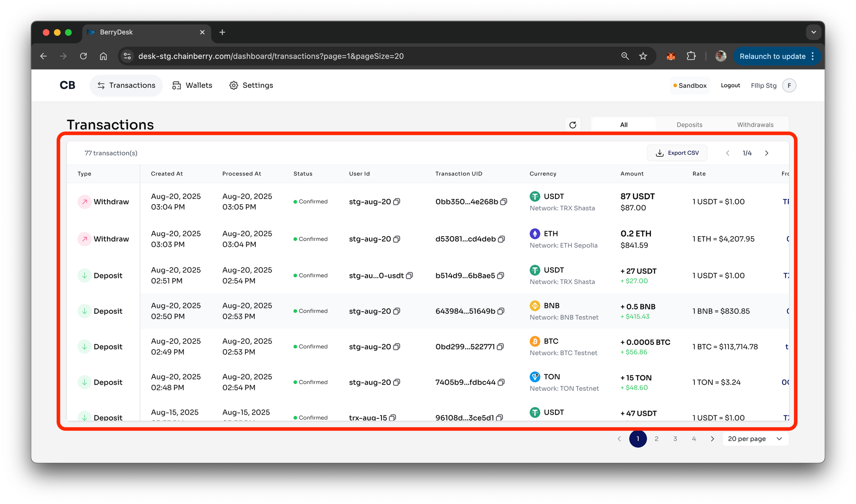Open the Wallets navigation item
The image size is (856, 504).
click(192, 85)
